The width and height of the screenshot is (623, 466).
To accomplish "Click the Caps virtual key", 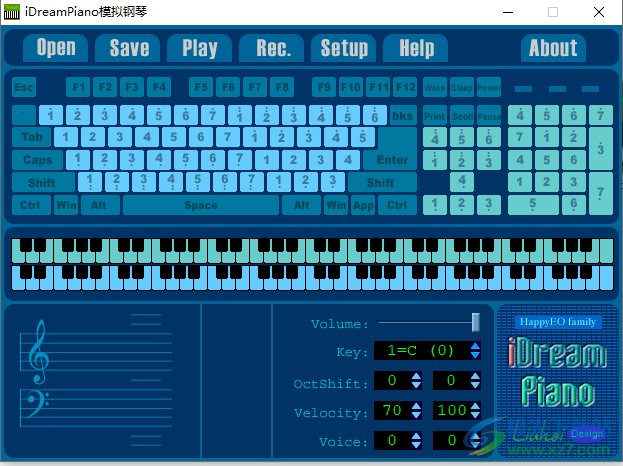I will (37, 160).
